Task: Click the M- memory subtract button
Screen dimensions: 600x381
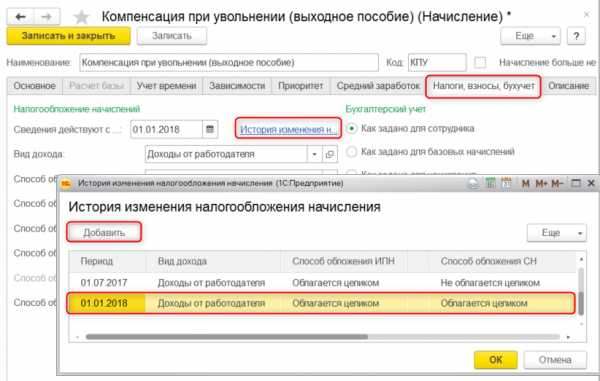Action: point(557,184)
